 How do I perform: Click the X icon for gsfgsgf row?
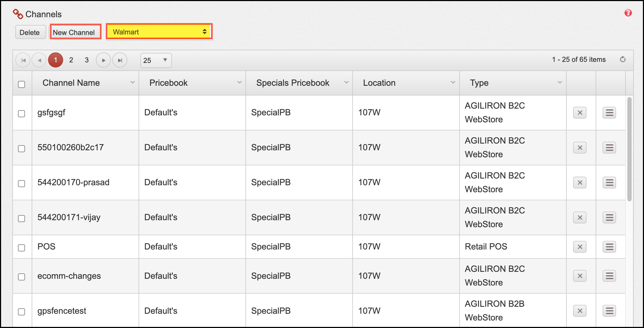point(580,113)
